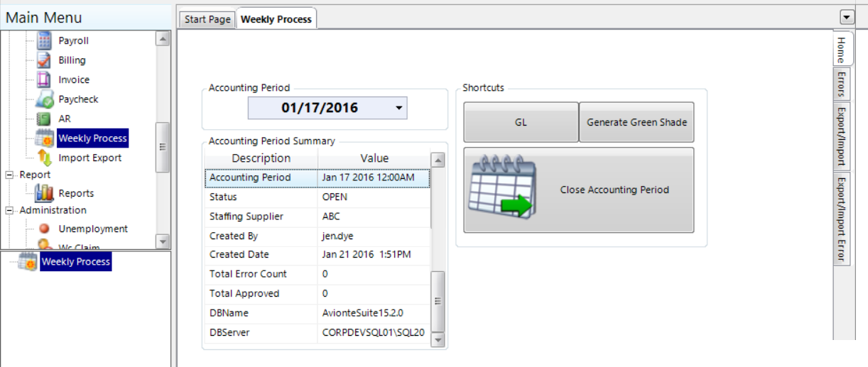868x367 pixels.
Task: Select the Status row in summary
Action: pyautogui.click(x=317, y=197)
